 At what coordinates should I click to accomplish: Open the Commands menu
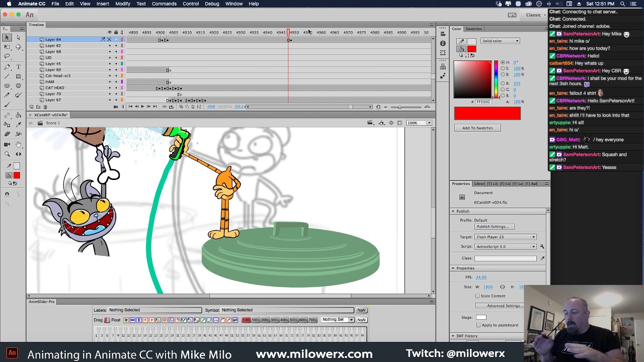click(x=164, y=4)
